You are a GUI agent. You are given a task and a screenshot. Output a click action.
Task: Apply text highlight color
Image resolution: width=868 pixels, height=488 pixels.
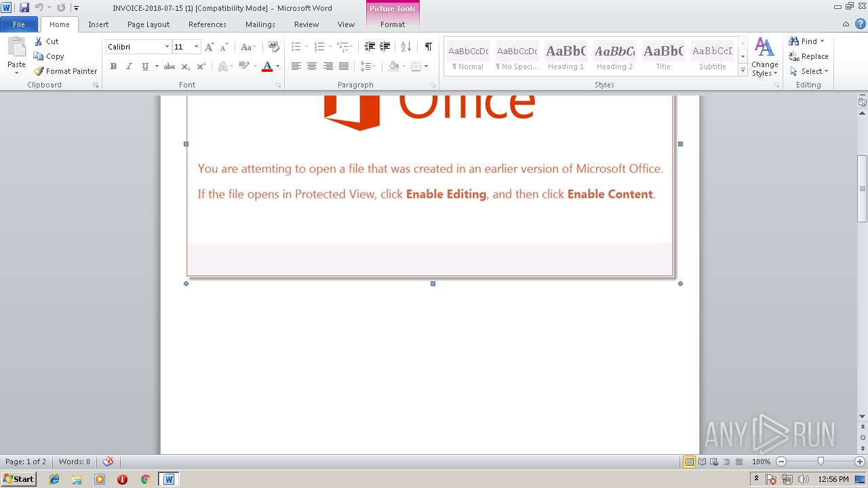pyautogui.click(x=243, y=66)
